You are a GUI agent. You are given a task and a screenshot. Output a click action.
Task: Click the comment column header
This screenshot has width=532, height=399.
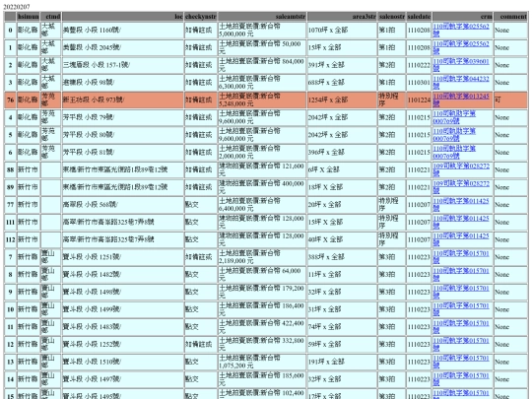[510, 17]
